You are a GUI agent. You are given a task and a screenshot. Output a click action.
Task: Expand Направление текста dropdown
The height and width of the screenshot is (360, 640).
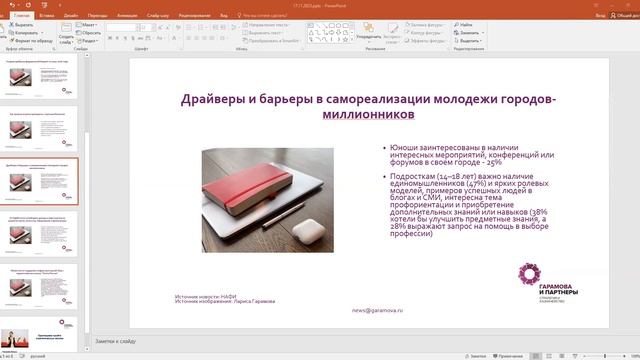[x=267, y=25]
